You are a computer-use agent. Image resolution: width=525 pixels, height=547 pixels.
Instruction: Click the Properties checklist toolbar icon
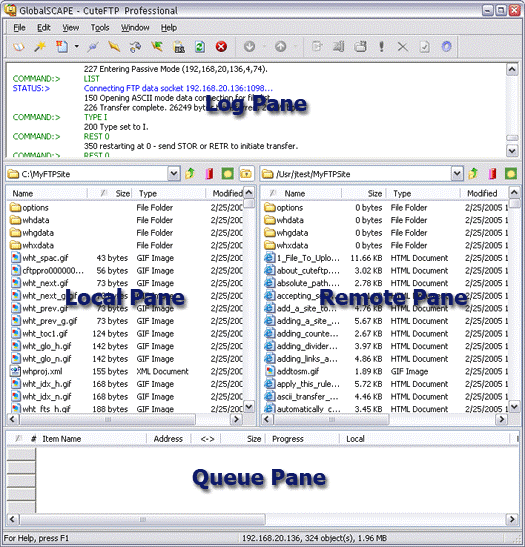[x=425, y=46]
